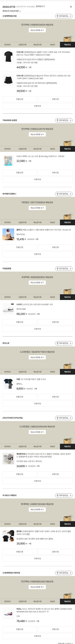
Task: Open the 함께장보기 link
Action: pyautogui.click(x=40, y=6)
